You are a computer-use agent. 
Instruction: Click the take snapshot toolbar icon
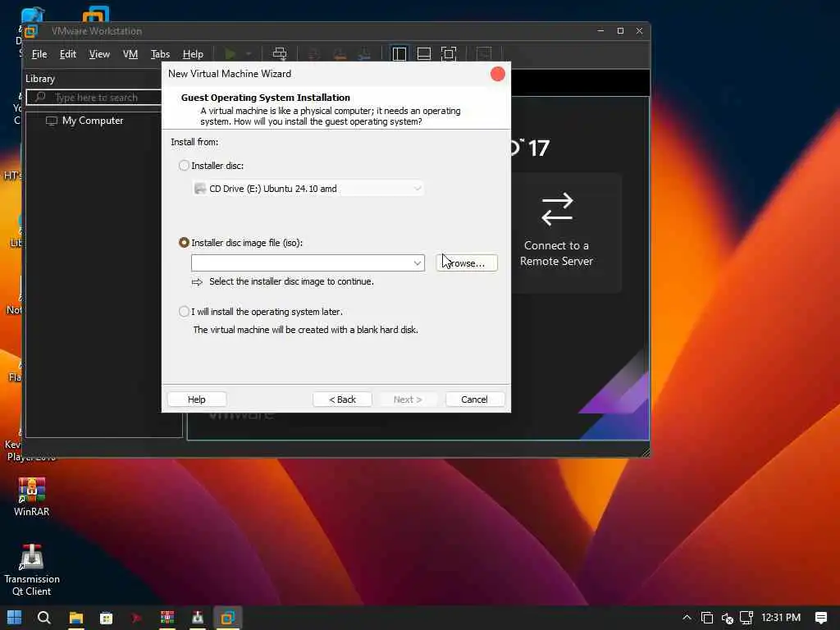[314, 53]
